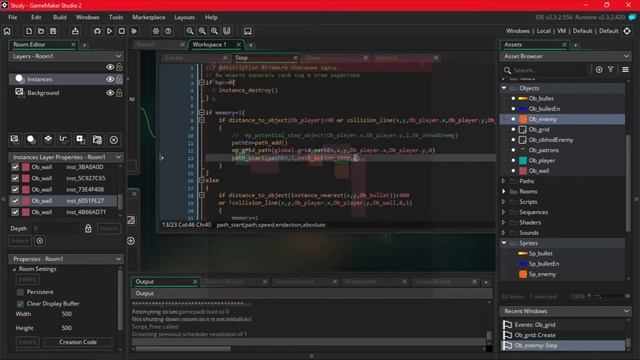Viewport: 640px width, 360px height.
Task: Collapse the Recent Windows panel
Action: (626, 311)
